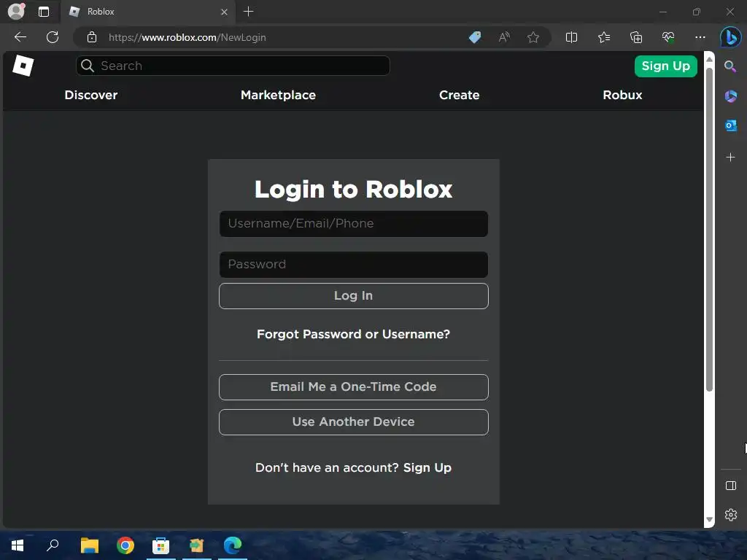Open the Discover menu item
The height and width of the screenshot is (560, 747).
(91, 95)
